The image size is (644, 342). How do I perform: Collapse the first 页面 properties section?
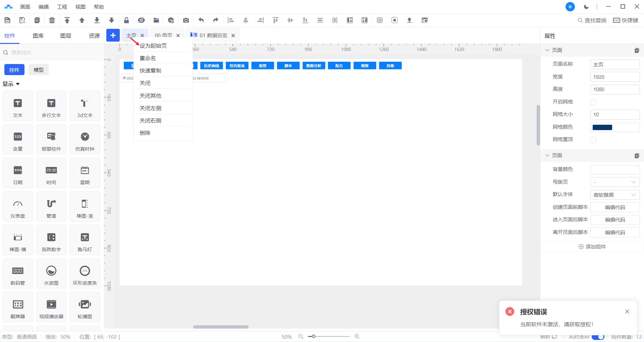point(547,50)
